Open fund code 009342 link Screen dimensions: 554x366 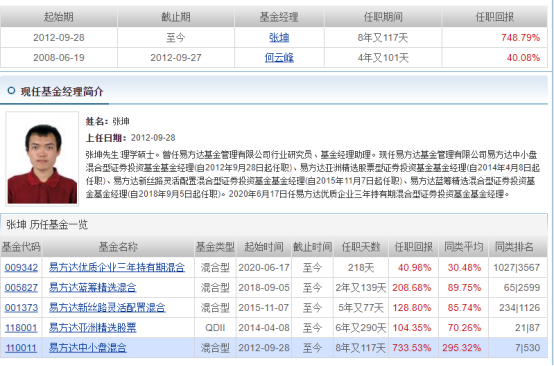tap(21, 267)
